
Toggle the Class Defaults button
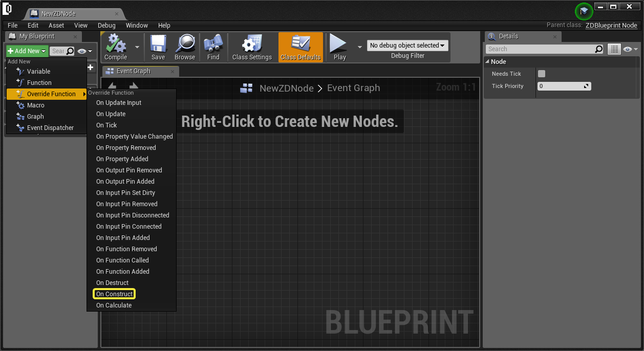(300, 47)
